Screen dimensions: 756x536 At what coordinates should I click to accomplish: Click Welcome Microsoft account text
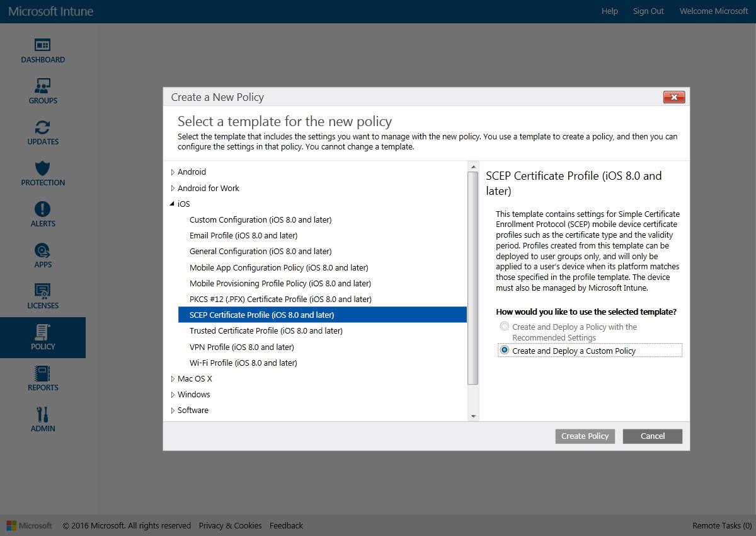(x=714, y=11)
